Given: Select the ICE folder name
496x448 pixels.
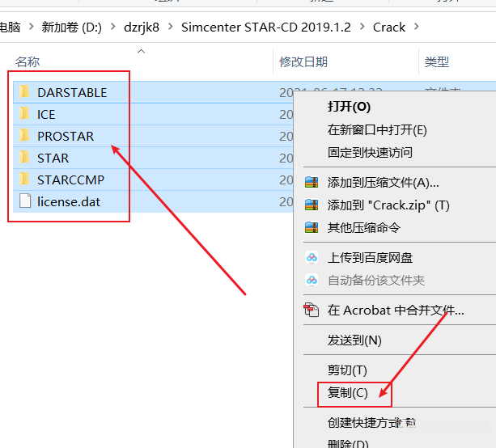Looking at the screenshot, I should 46,115.
